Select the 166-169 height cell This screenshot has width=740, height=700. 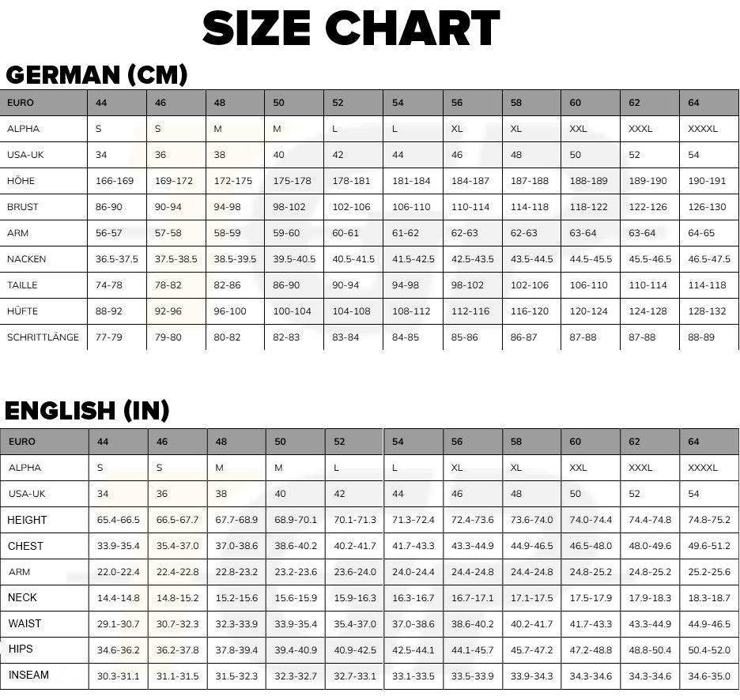pos(115,181)
